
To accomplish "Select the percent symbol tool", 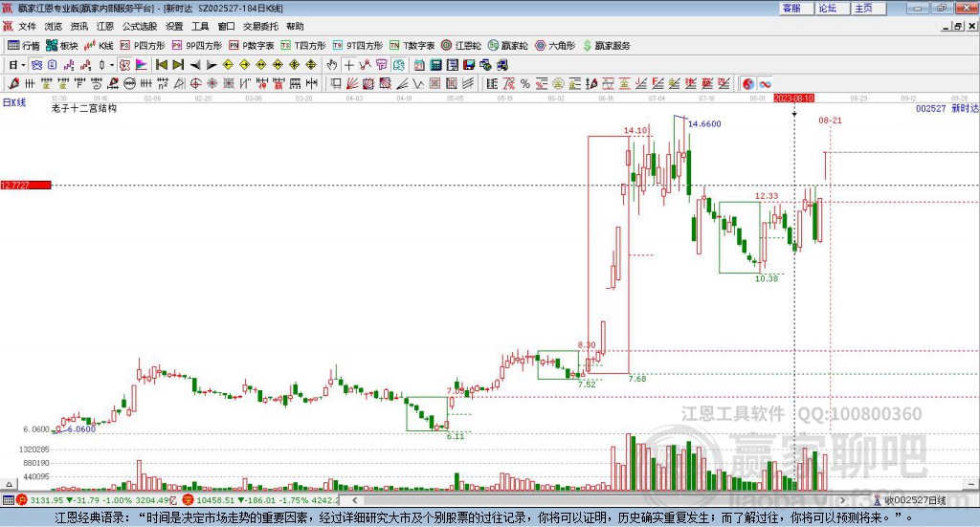I will tap(525, 83).
